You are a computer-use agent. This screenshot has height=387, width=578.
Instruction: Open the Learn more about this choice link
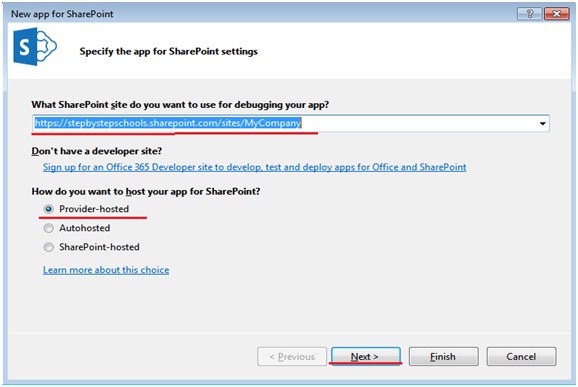(x=106, y=270)
